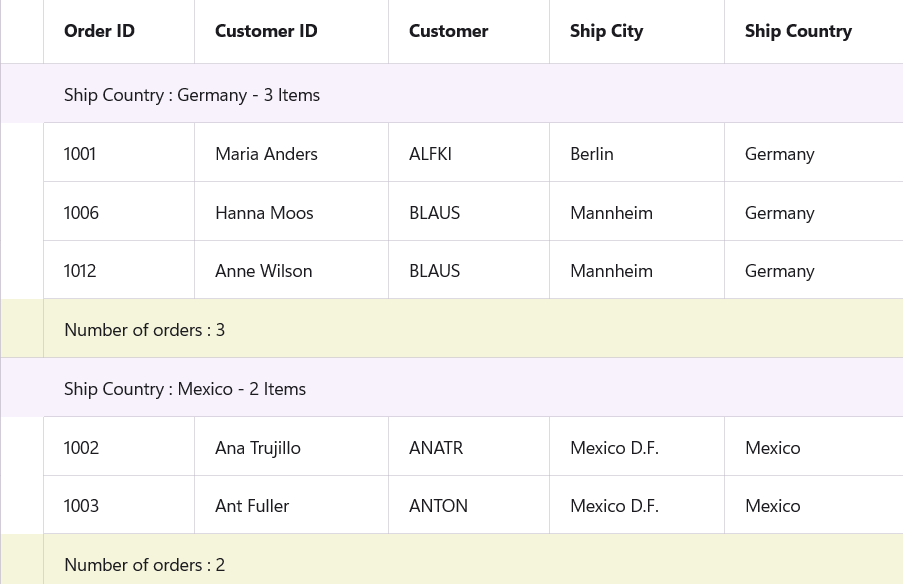The width and height of the screenshot is (903, 584).
Task: Sort by the Ship Country header
Action: click(x=798, y=31)
